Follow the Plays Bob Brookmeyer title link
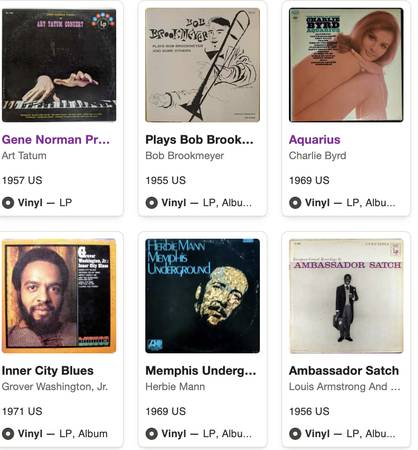Image resolution: width=418 pixels, height=450 pixels. click(x=199, y=139)
